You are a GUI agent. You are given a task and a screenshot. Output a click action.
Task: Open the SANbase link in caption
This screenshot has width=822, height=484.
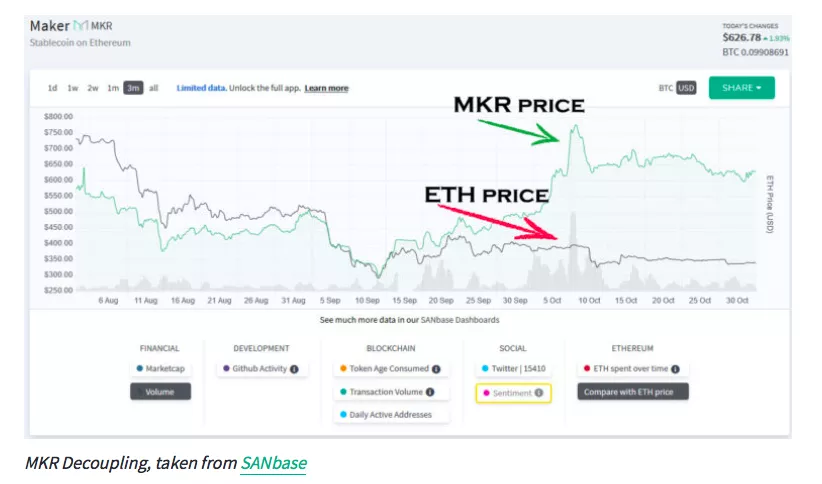(273, 463)
